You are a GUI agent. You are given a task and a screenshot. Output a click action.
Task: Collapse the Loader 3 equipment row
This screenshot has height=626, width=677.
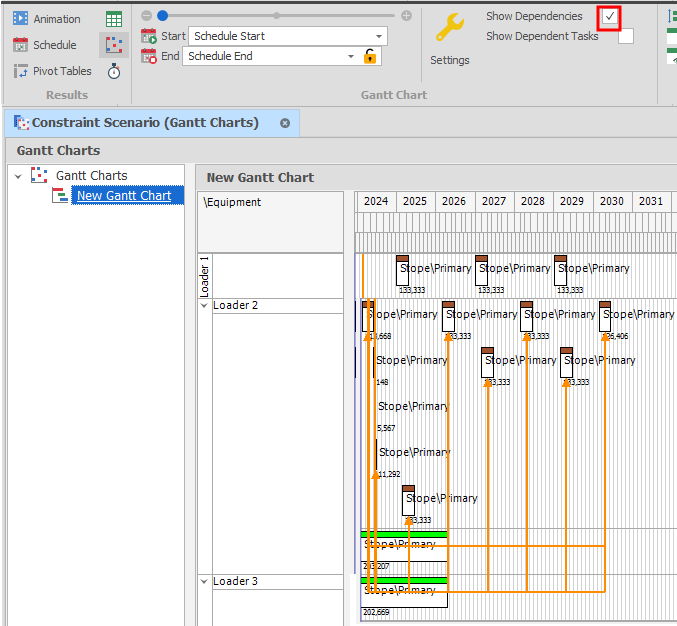[204, 581]
